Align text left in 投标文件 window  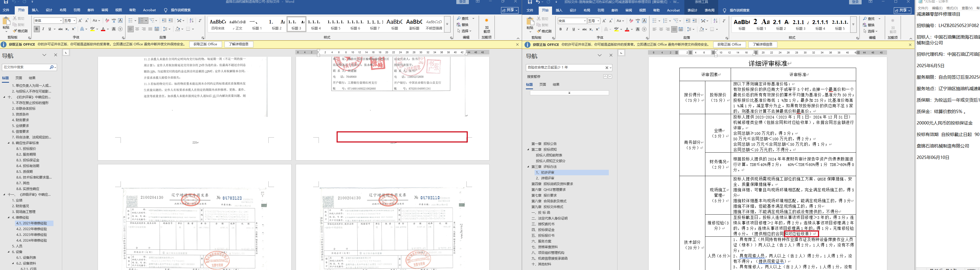coord(130,29)
